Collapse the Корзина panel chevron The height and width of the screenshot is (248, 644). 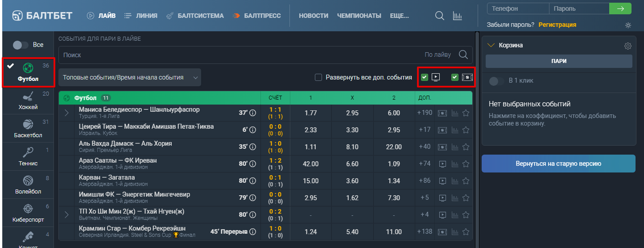pos(491,45)
